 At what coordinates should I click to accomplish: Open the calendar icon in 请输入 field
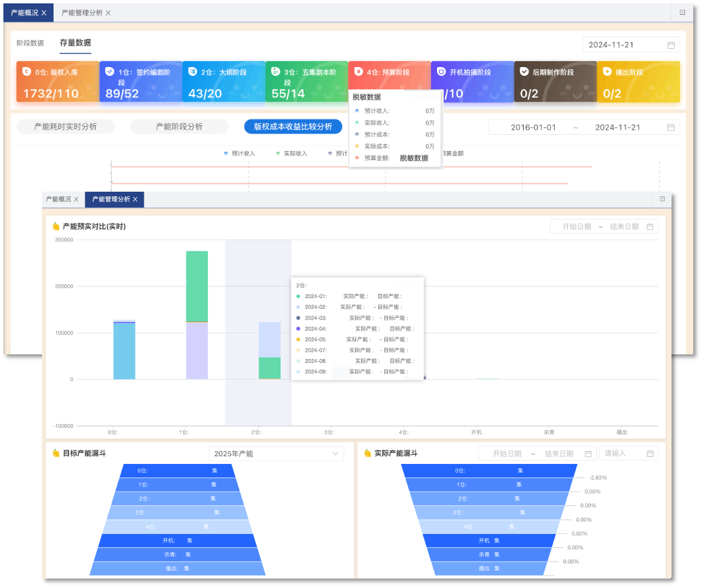[x=650, y=454]
